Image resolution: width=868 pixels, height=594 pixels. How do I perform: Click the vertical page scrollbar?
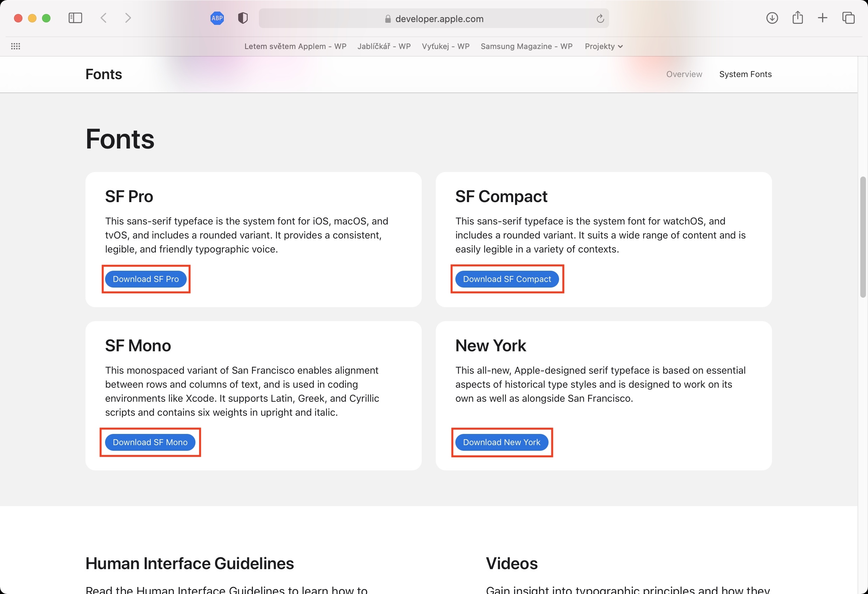click(862, 237)
